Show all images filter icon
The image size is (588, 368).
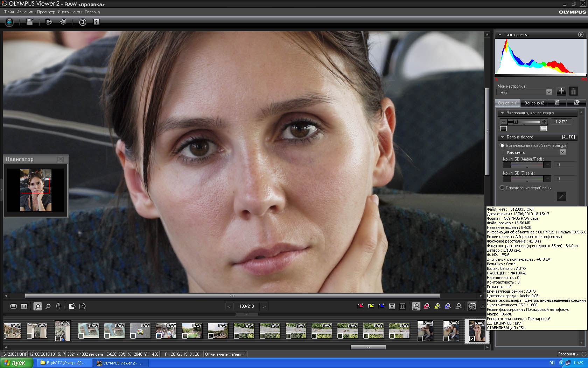click(x=416, y=306)
